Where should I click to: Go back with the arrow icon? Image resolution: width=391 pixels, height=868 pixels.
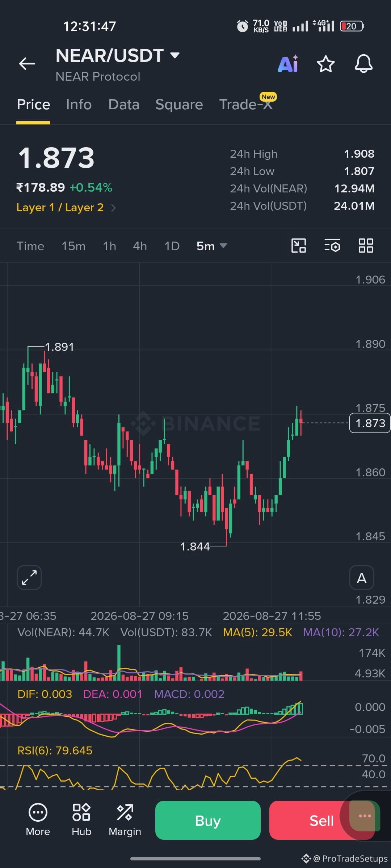pos(27,64)
